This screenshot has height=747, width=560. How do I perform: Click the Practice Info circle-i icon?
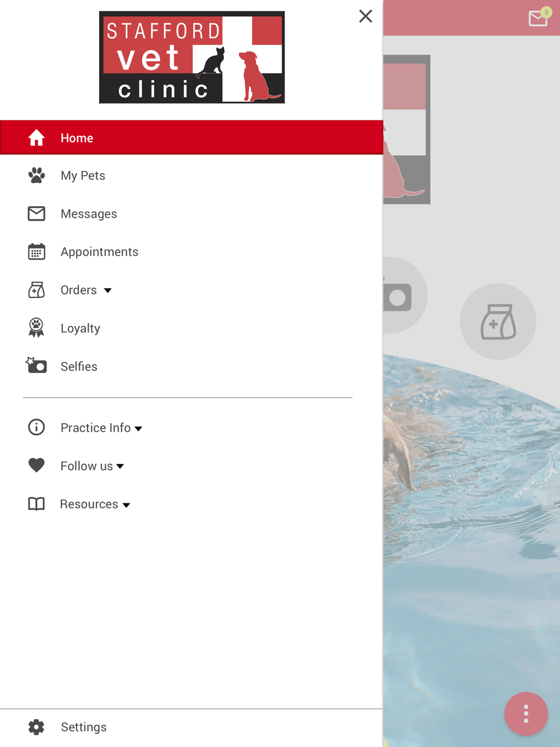[x=36, y=427]
